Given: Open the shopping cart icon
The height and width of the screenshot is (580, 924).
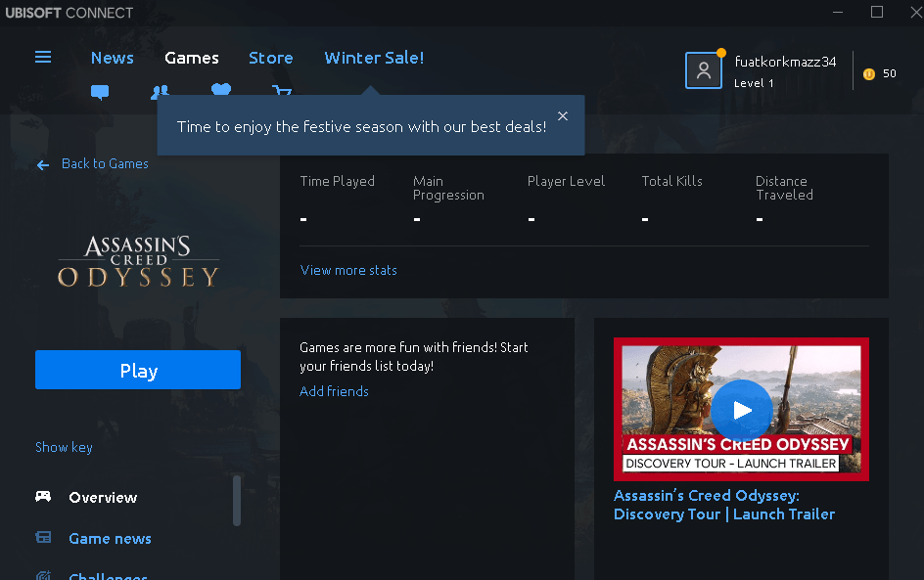Looking at the screenshot, I should (x=282, y=90).
